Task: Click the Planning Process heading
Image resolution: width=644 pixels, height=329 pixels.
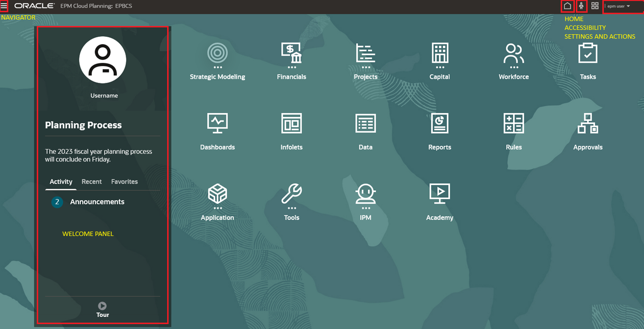Action: click(83, 125)
